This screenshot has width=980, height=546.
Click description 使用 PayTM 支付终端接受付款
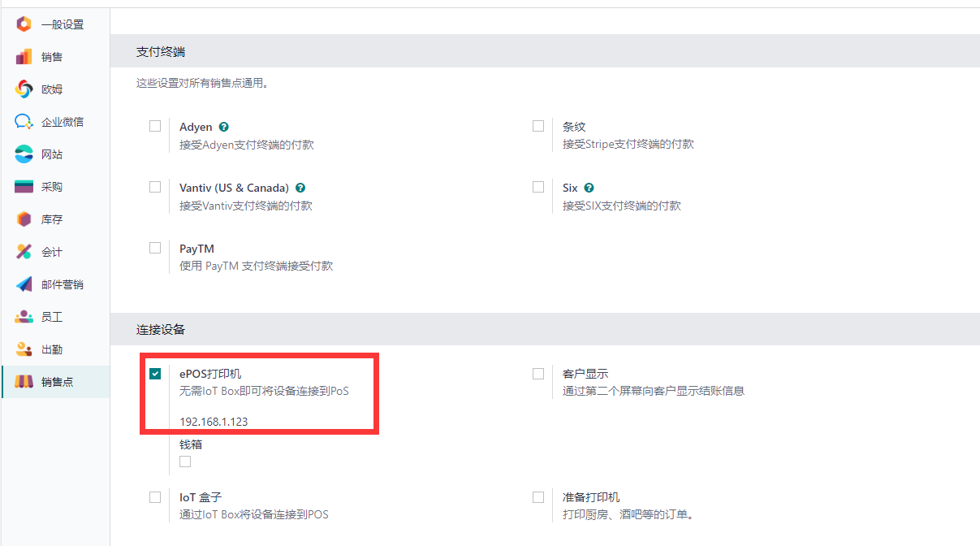pyautogui.click(x=256, y=266)
